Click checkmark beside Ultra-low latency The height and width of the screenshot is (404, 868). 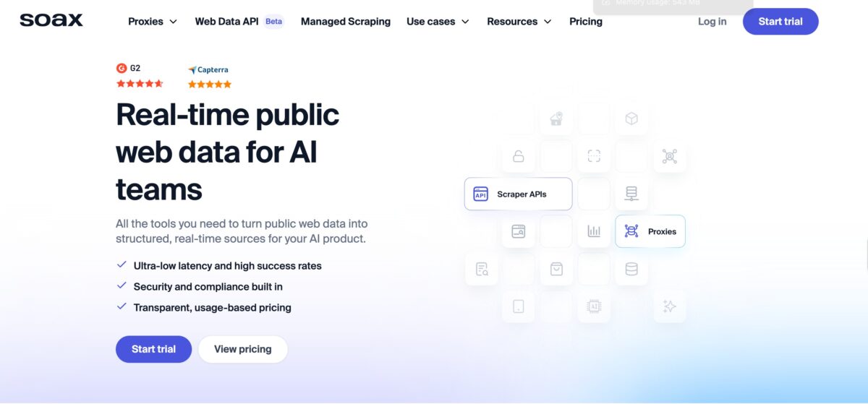122,265
